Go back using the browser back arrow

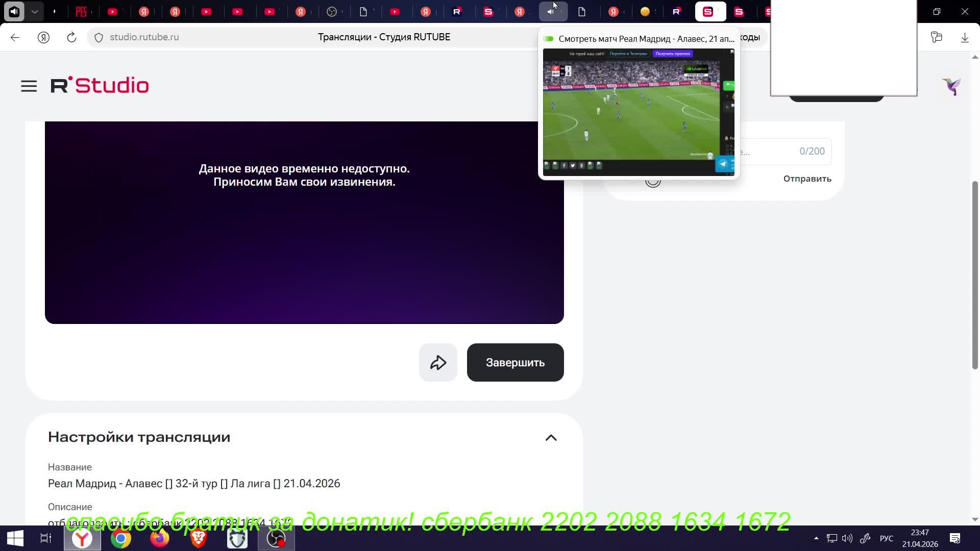(x=15, y=37)
